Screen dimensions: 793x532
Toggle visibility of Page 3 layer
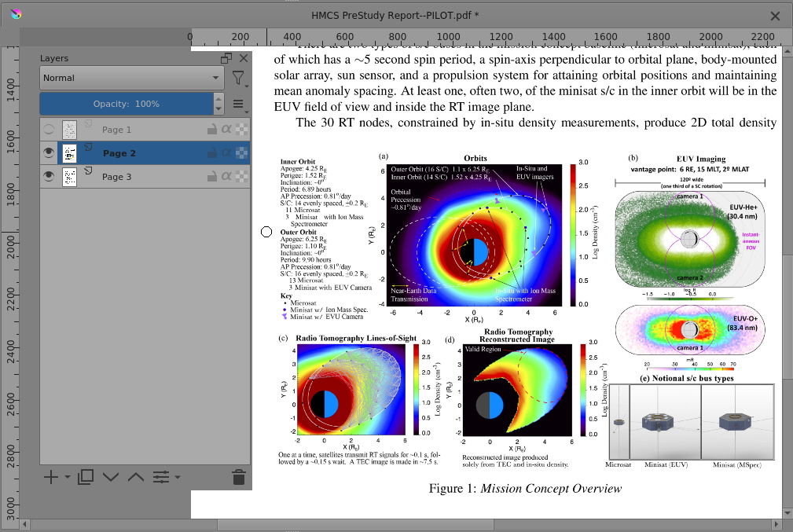pyautogui.click(x=50, y=177)
